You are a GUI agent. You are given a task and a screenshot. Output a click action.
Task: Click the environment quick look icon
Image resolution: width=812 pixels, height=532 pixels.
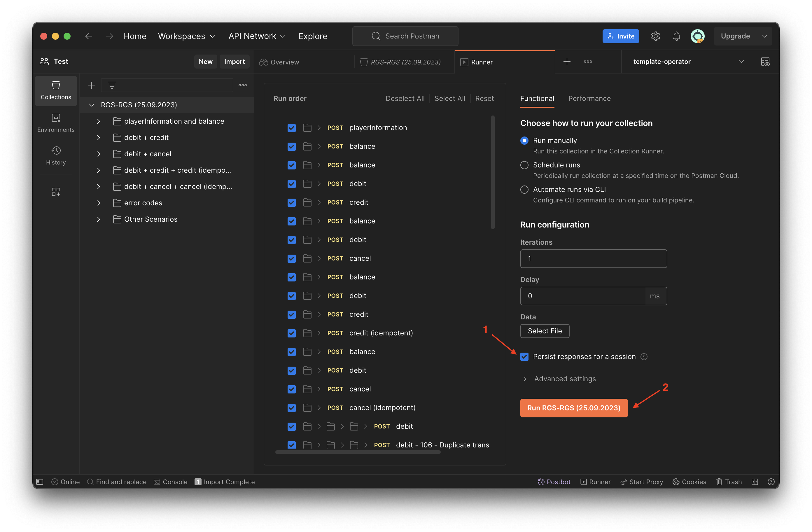(765, 62)
